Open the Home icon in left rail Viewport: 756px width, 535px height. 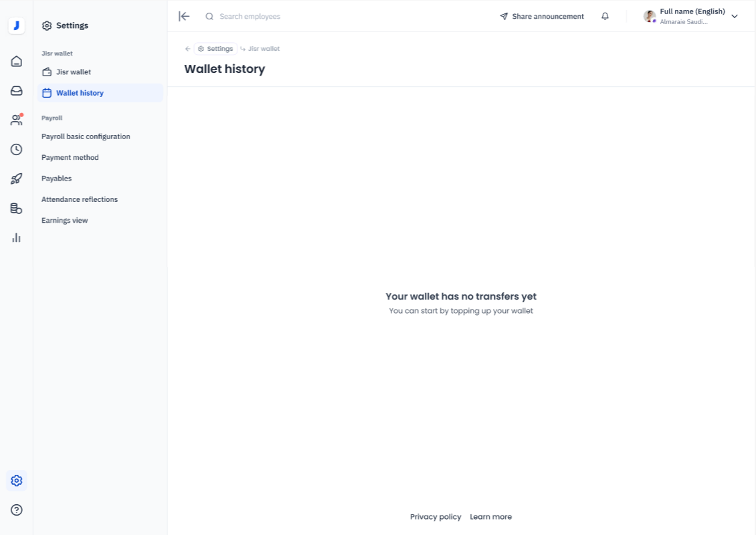[x=17, y=62]
